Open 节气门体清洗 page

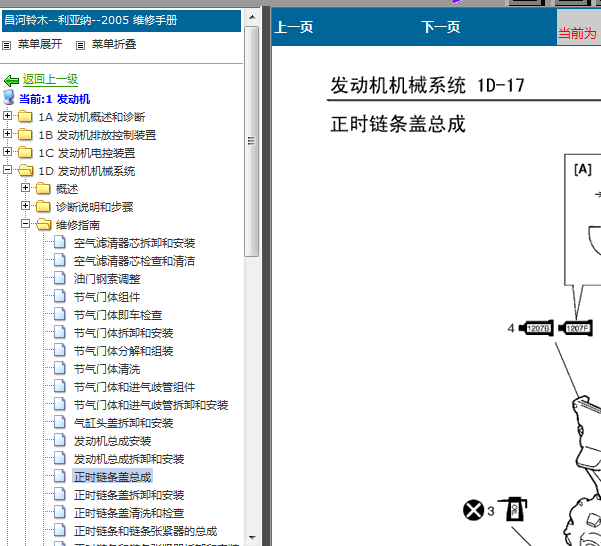tap(107, 369)
